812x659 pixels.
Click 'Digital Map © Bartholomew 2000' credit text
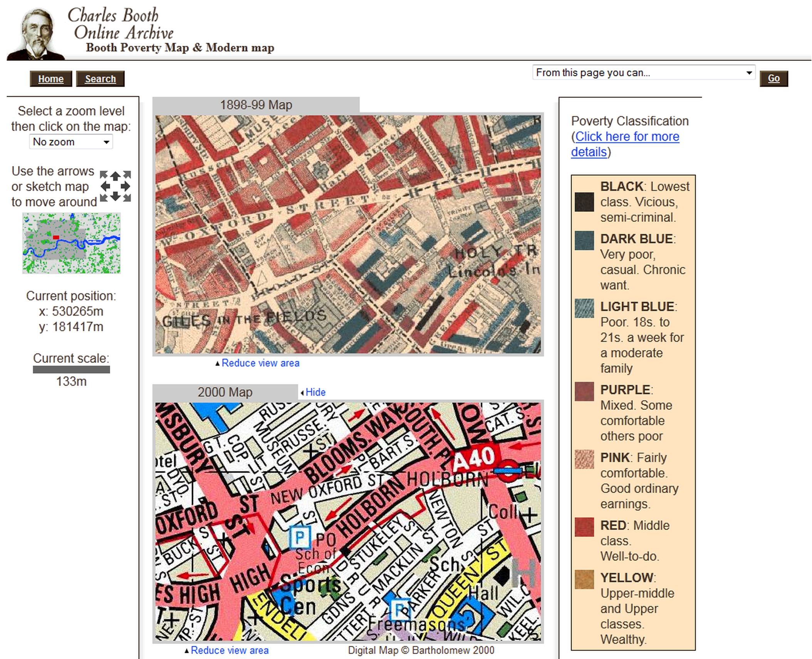421,650
